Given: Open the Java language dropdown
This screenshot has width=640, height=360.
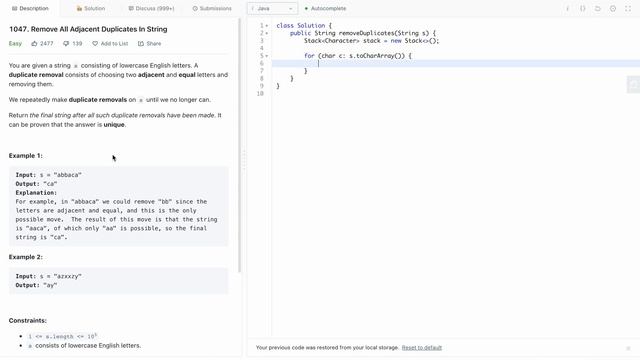Looking at the screenshot, I should pos(272,8).
